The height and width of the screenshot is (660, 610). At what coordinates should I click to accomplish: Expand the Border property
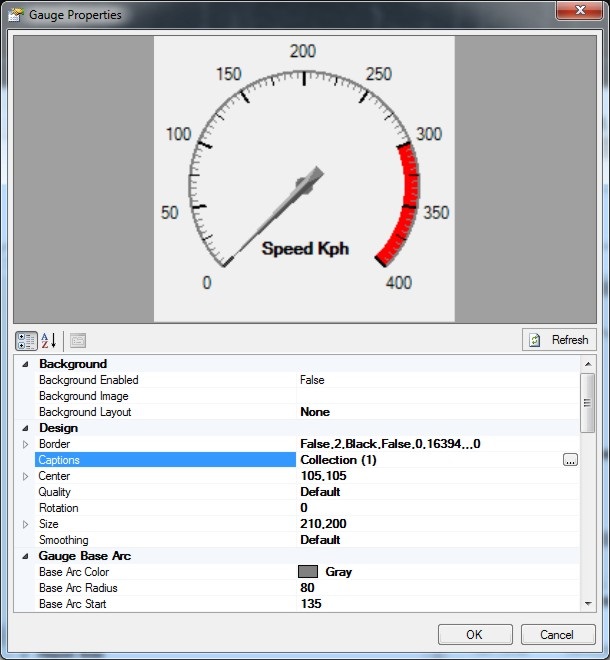[26, 444]
